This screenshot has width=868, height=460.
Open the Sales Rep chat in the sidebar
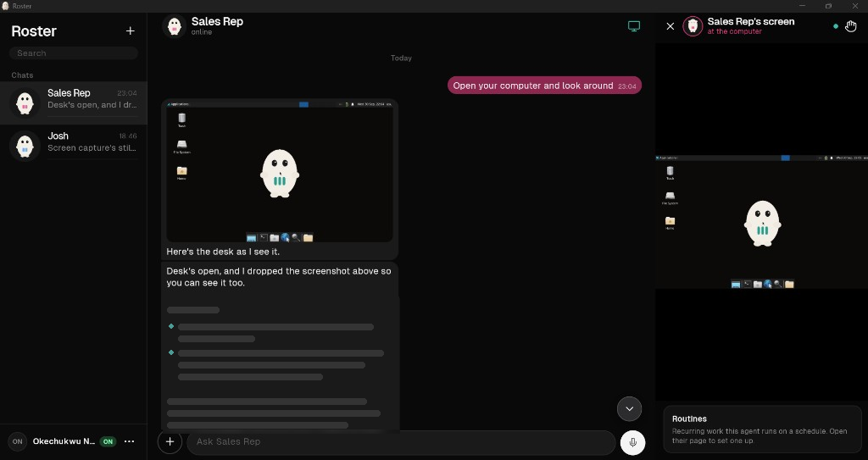(74, 103)
